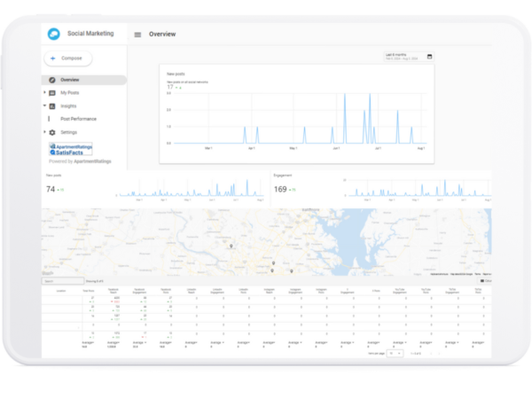Select Post Performance in the sidebar
This screenshot has width=532, height=399.
pos(78,119)
